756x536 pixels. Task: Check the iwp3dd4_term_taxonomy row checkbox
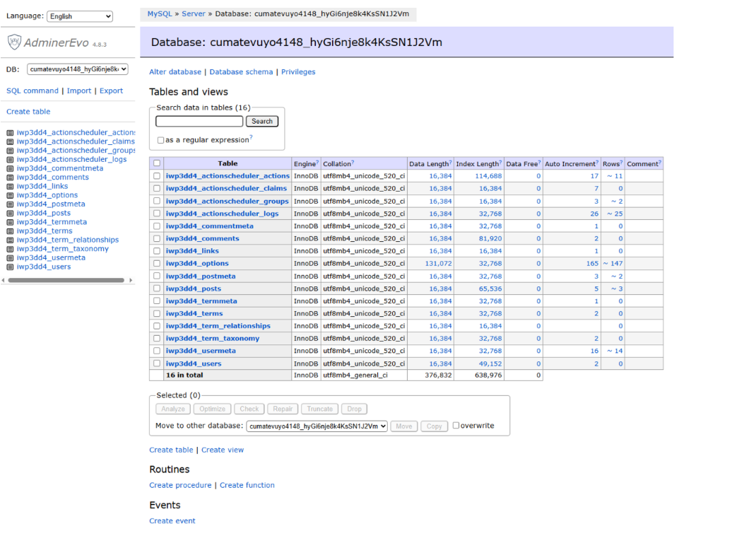[x=157, y=338]
